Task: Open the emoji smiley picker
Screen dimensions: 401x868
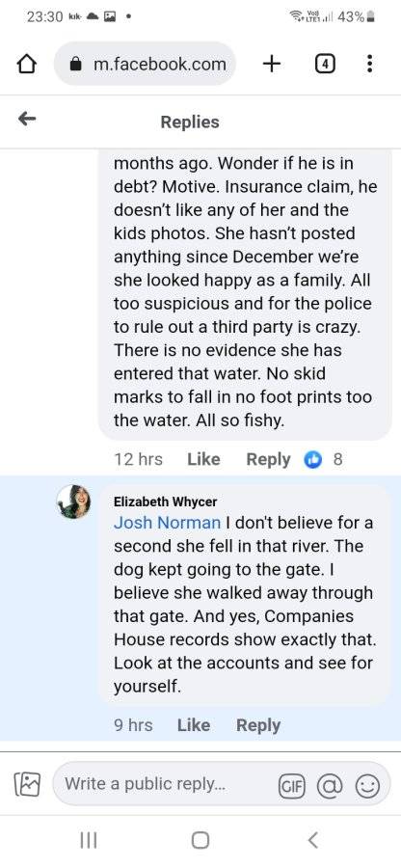Action: (367, 785)
